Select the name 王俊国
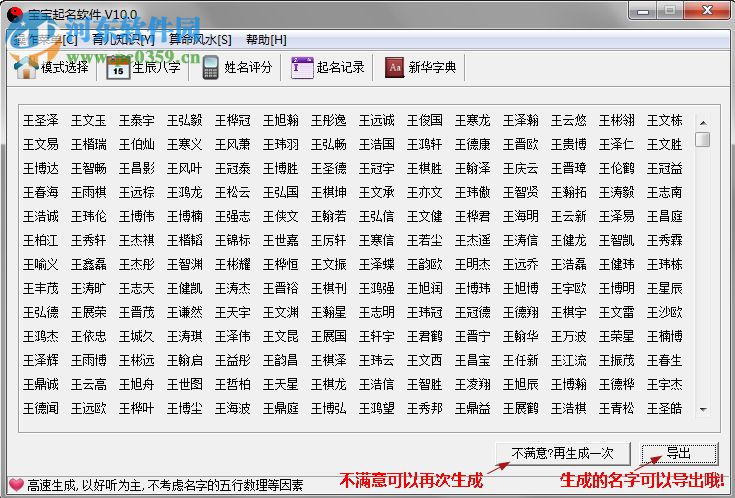This screenshot has height=498, width=735. coord(425,121)
